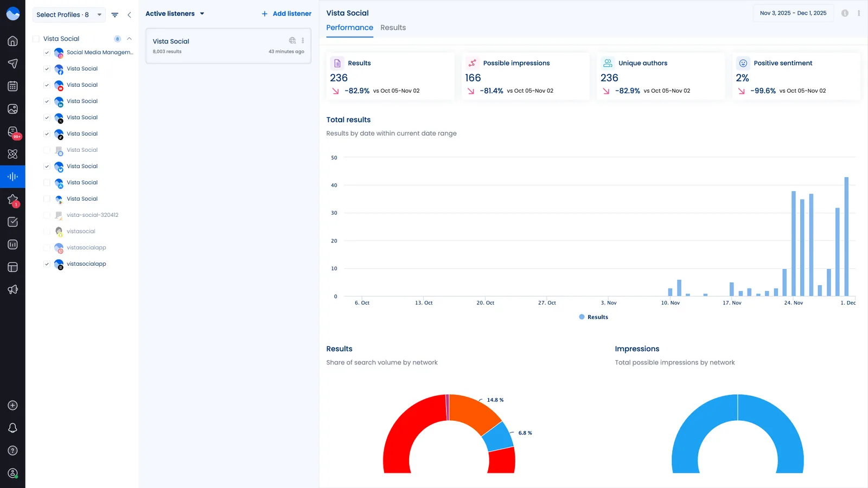Open the Reviews star icon with badge
This screenshot has height=488, width=868.
pyautogui.click(x=12, y=200)
